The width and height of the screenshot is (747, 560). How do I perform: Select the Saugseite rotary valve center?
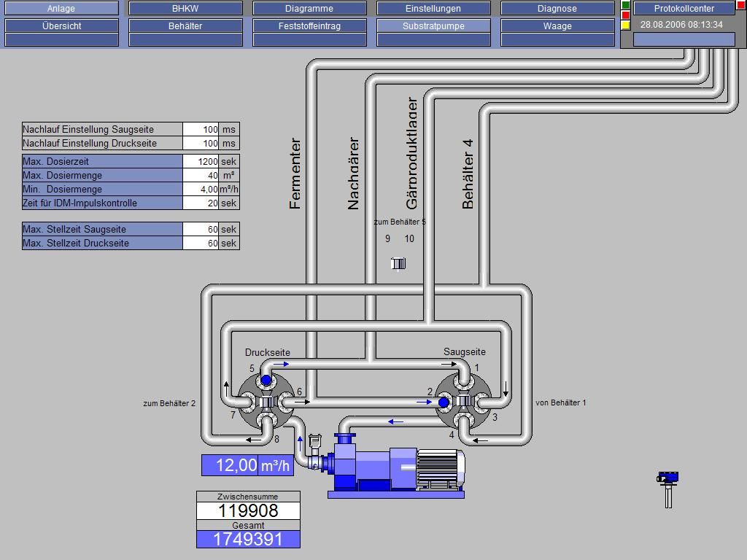point(462,401)
